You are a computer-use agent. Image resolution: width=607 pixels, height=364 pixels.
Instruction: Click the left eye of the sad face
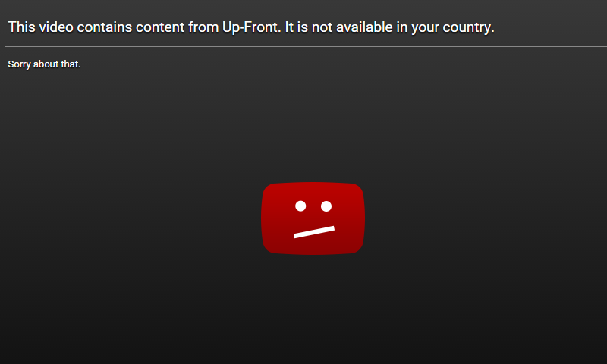tap(300, 206)
